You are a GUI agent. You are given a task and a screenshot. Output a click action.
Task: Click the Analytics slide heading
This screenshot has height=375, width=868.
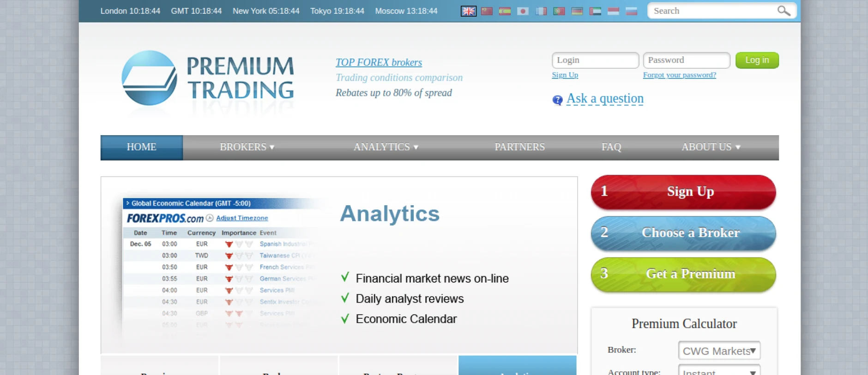pyautogui.click(x=390, y=214)
